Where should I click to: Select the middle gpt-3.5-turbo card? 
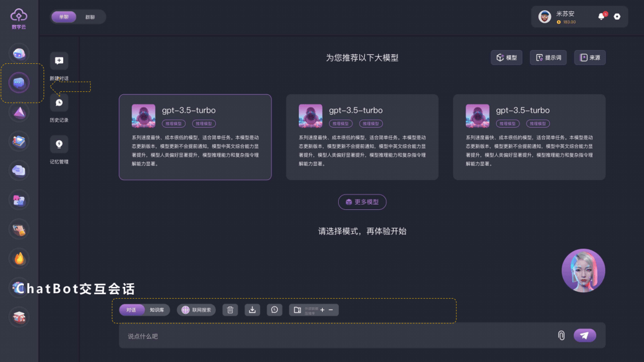point(363,137)
